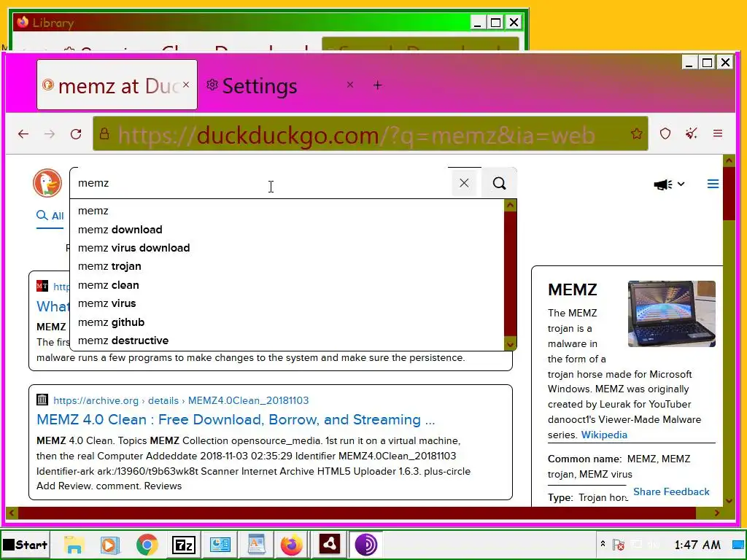Show hidden system tray icons
Screen dimensions: 747x560
point(603,544)
